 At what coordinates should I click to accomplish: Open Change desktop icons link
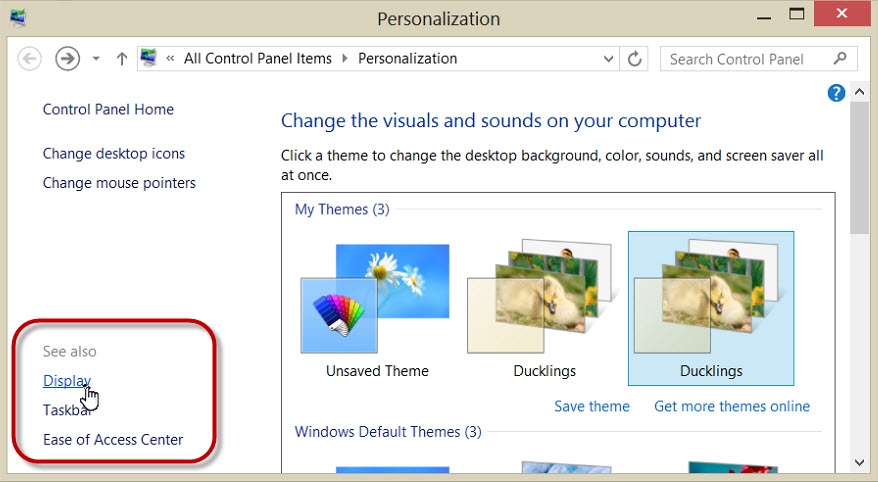coord(114,154)
